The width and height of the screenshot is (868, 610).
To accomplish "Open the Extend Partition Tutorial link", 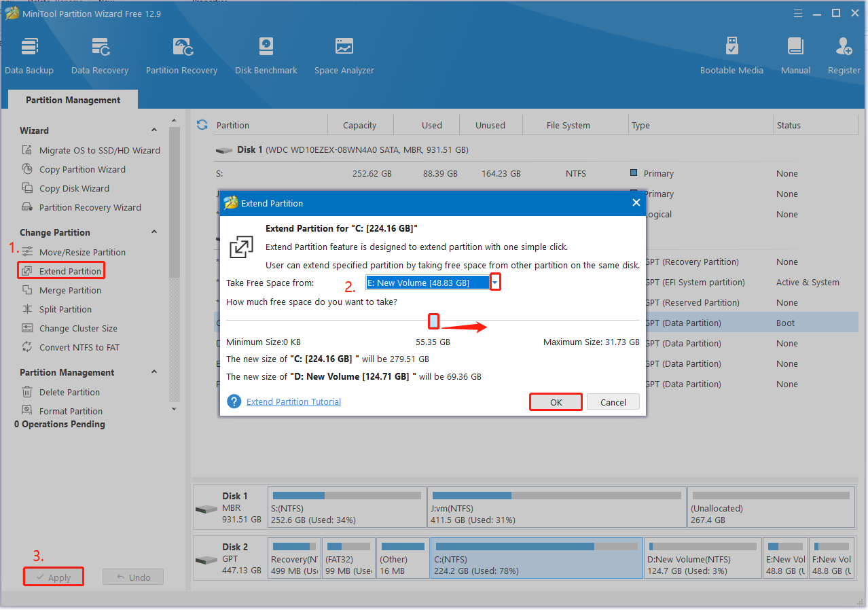I will tap(293, 402).
